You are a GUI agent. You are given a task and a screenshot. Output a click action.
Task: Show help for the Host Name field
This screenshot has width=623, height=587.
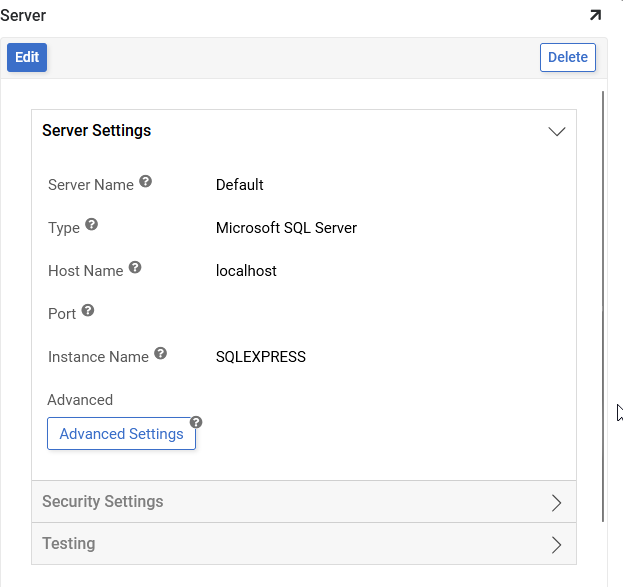[136, 268]
